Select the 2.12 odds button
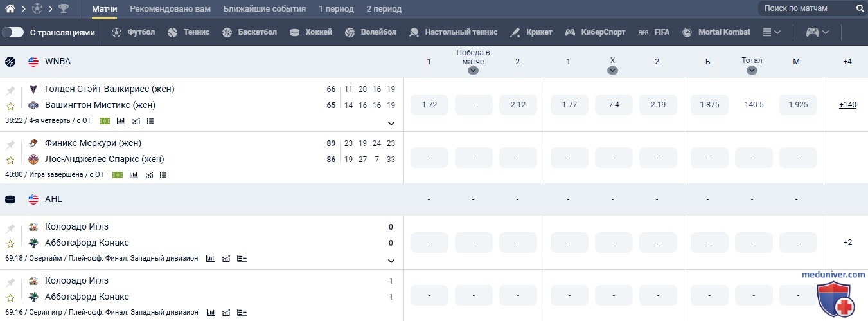 click(518, 105)
